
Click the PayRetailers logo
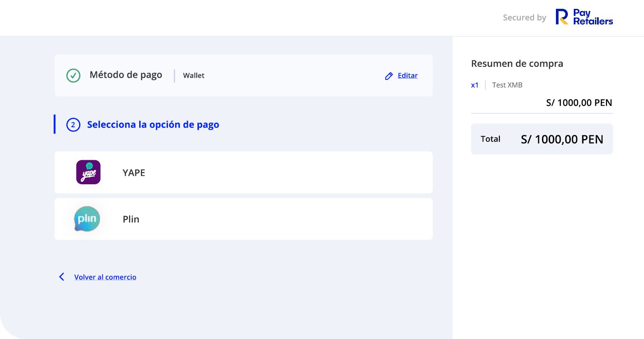pos(584,17)
